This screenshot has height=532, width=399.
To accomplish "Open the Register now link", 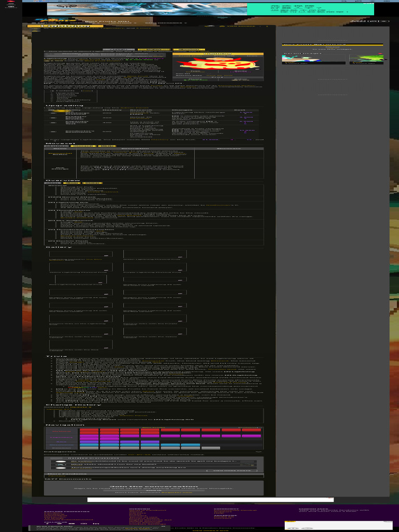I will coord(177,493).
